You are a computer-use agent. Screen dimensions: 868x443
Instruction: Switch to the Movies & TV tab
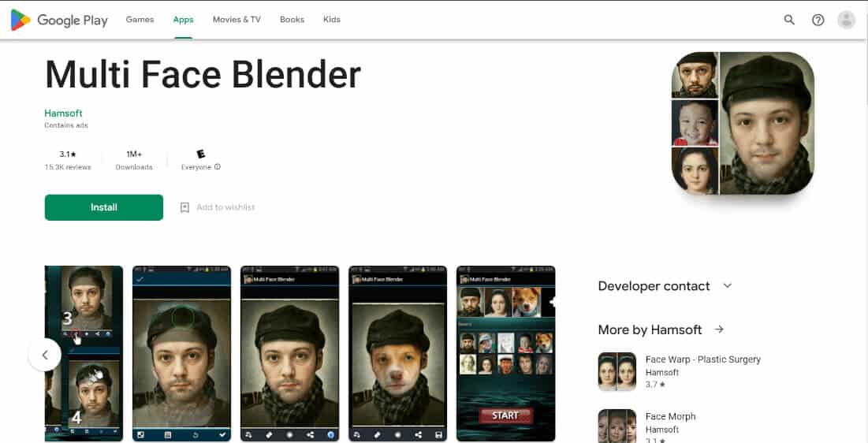click(x=237, y=20)
